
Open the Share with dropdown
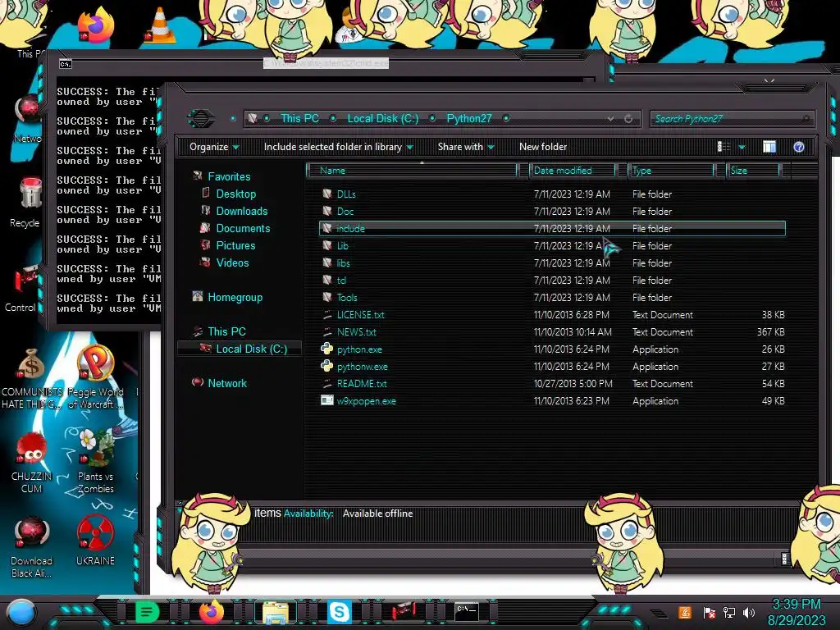point(466,147)
